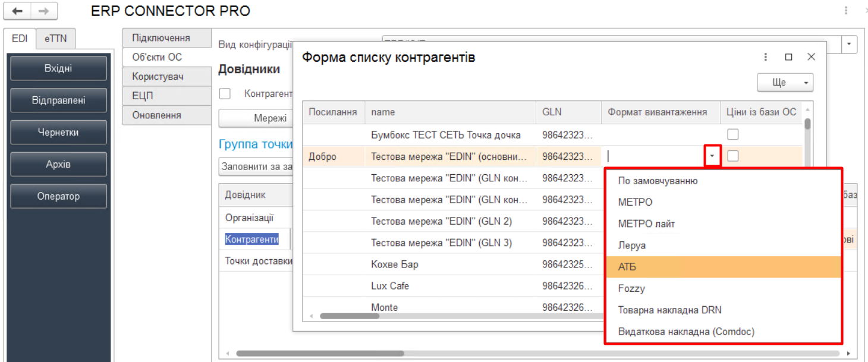
Task: Switch to the eTTN tab
Action: tap(55, 39)
